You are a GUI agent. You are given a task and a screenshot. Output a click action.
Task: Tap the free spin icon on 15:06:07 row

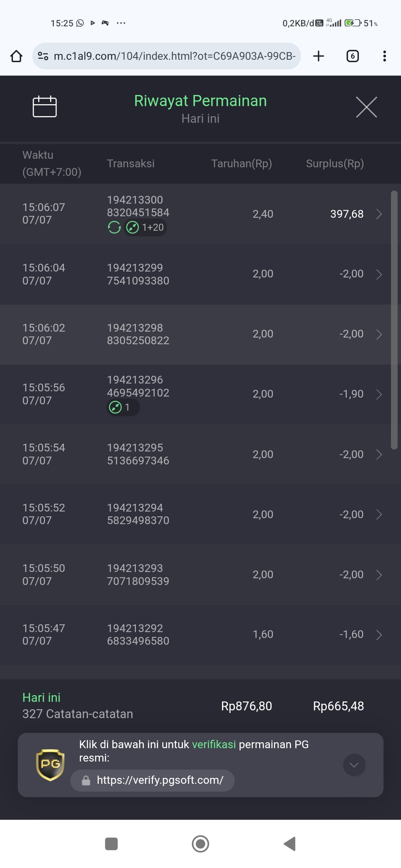tap(114, 227)
